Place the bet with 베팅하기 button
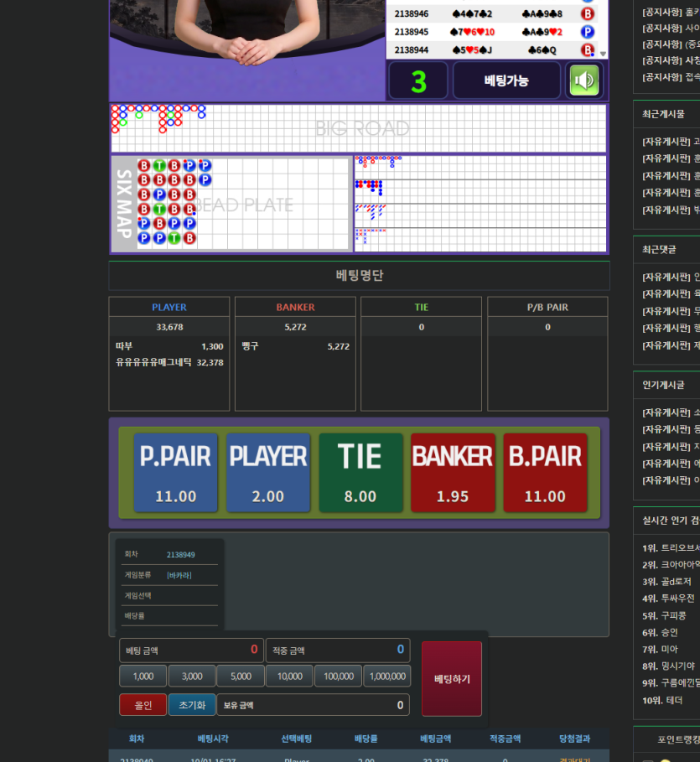The image size is (700, 762). click(x=452, y=679)
